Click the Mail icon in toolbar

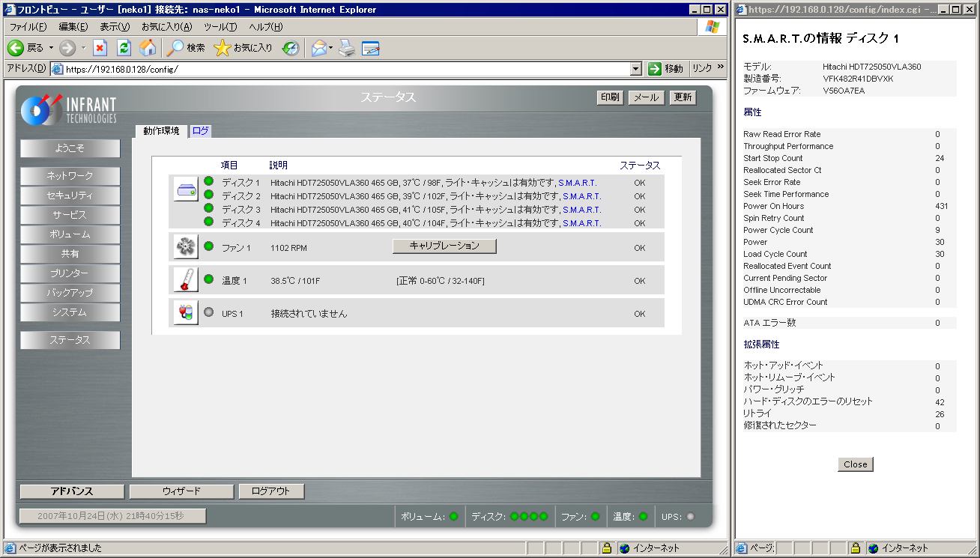click(x=318, y=48)
